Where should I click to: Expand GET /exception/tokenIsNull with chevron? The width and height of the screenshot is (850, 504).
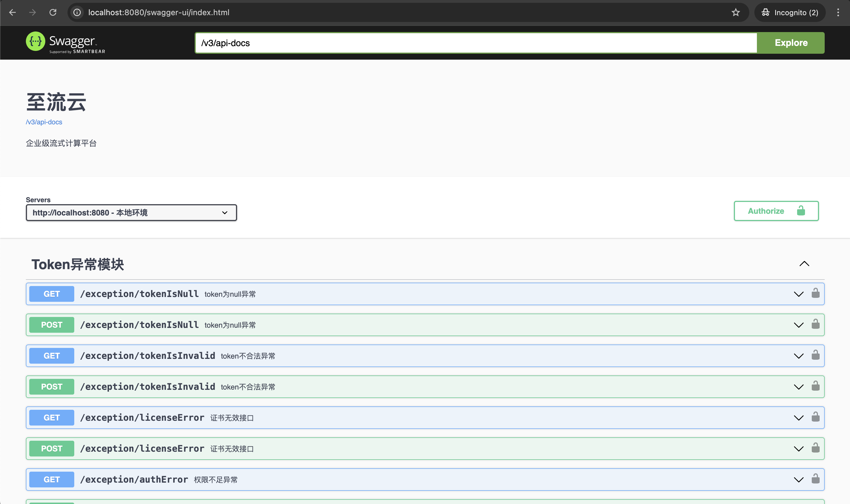799,294
